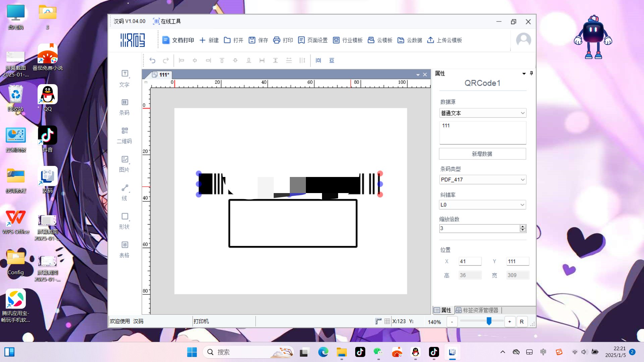This screenshot has width=644, height=362.
Task: Select the 表格 table tool
Action: tap(124, 249)
